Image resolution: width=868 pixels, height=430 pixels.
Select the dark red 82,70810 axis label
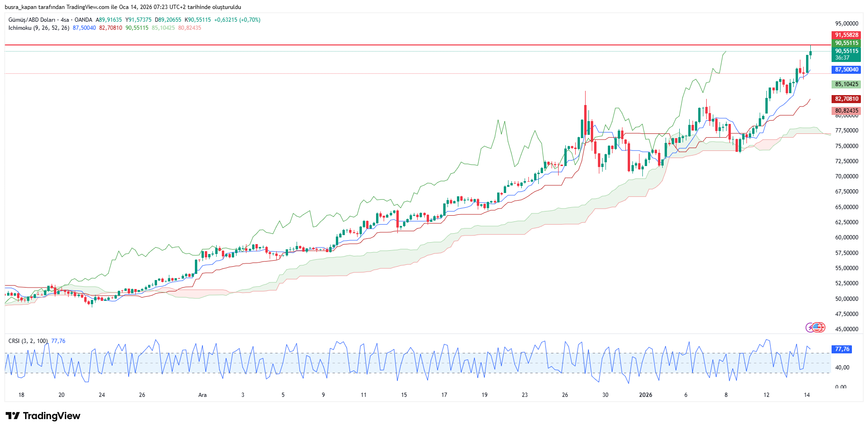coord(846,99)
